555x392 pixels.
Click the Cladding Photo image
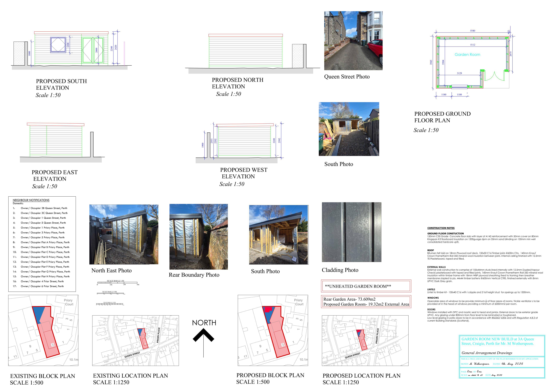click(x=351, y=232)
